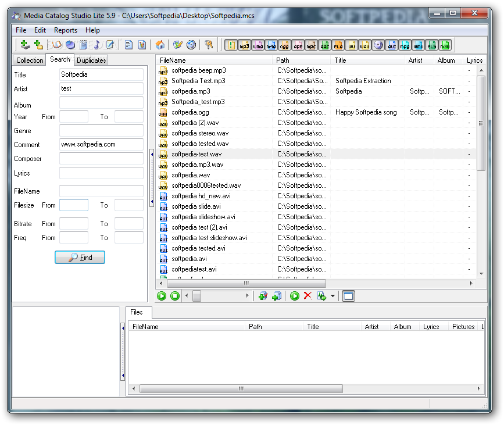Sort file list by Title column header

368,60
